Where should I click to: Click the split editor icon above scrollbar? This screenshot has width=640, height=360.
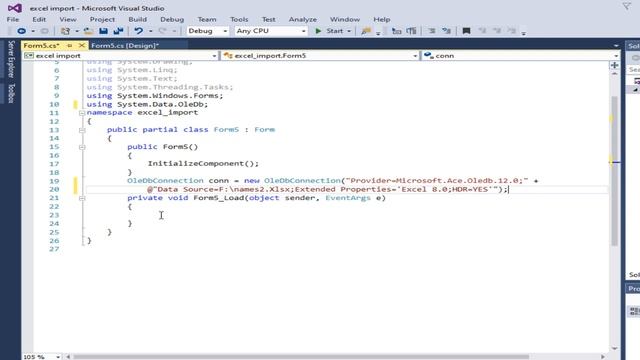tap(615, 65)
